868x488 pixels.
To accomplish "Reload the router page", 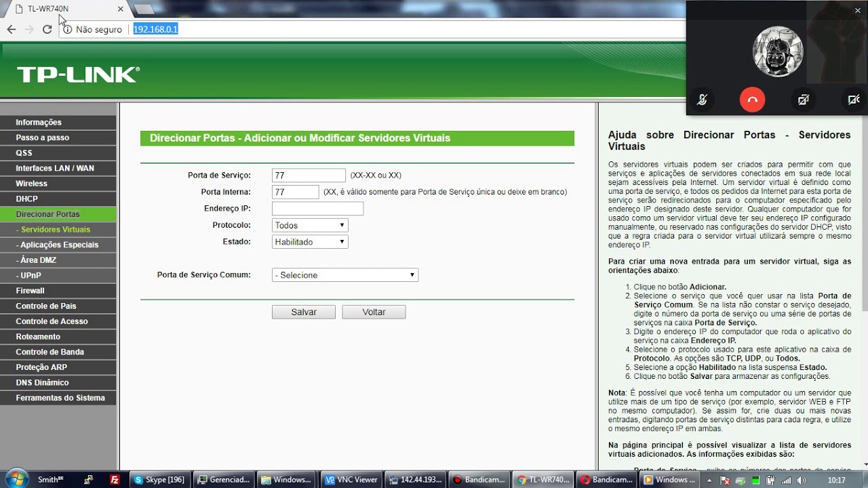I will (47, 29).
